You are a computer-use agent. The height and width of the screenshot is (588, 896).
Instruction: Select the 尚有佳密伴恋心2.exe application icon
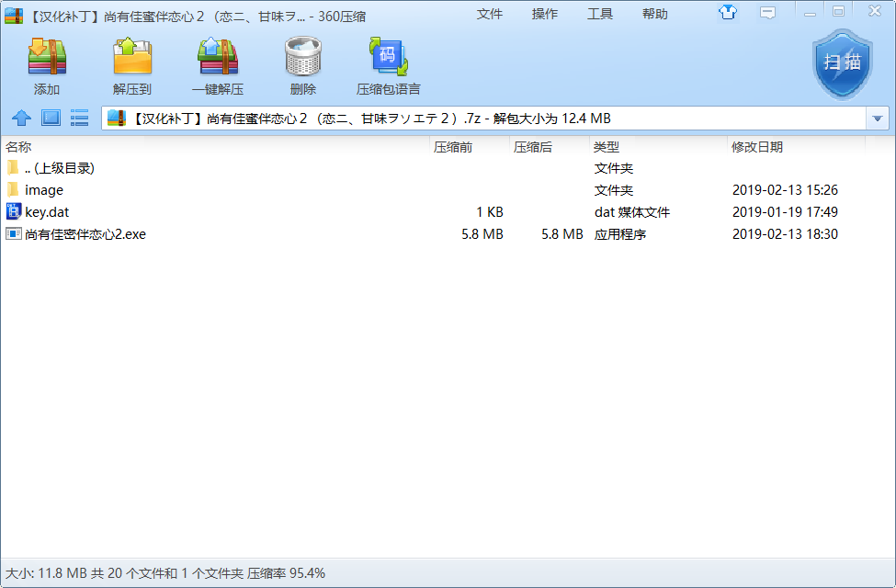(14, 233)
